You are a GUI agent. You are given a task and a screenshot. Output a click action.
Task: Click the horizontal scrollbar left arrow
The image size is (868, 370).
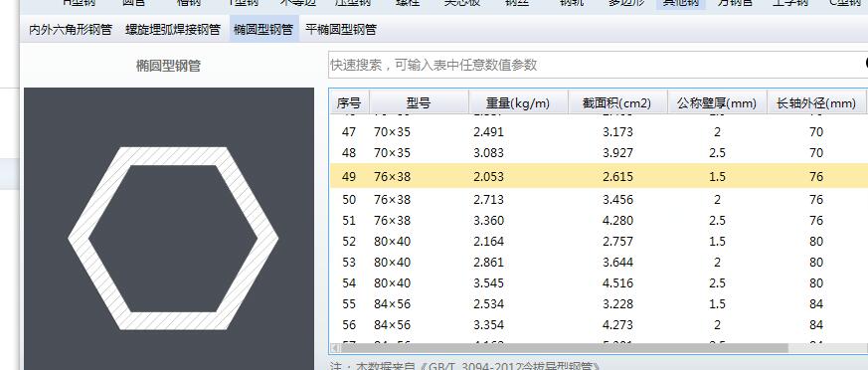(335, 348)
